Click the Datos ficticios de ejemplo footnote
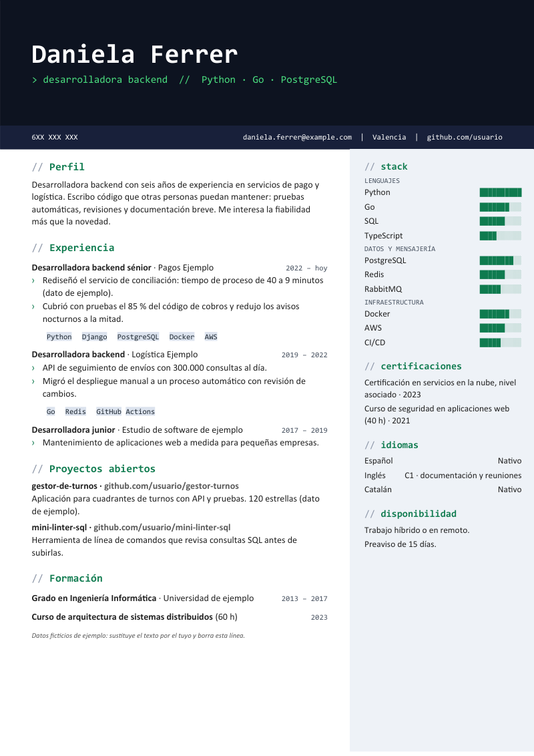The height and width of the screenshot is (756, 534). coord(138,636)
